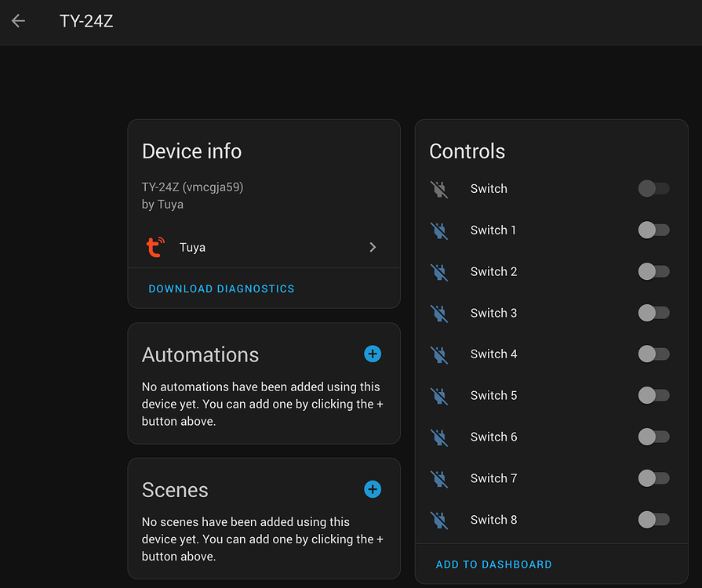Select the Switch 6 label
The width and height of the screenshot is (702, 588).
tap(493, 437)
